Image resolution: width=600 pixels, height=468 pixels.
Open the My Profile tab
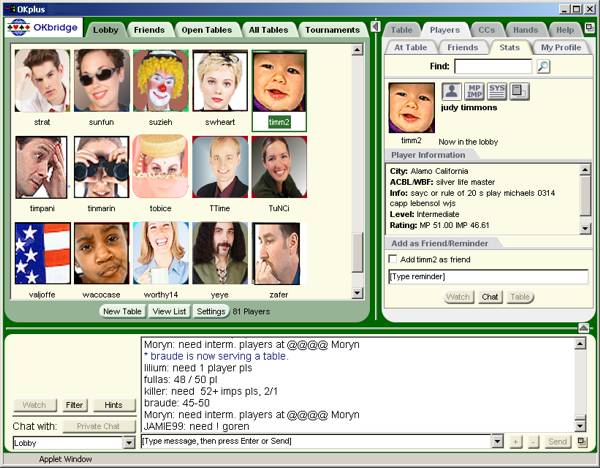[561, 47]
